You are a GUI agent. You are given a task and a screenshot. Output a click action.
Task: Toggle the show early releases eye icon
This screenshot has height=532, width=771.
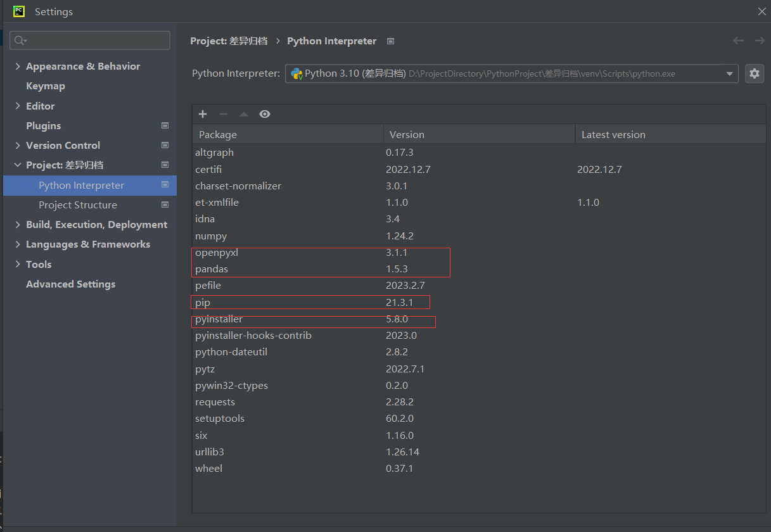(x=265, y=114)
